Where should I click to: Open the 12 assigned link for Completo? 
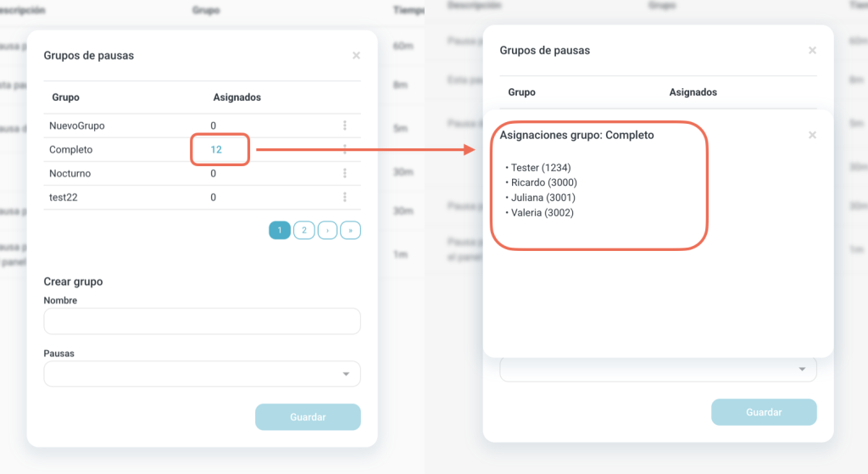[x=216, y=149]
